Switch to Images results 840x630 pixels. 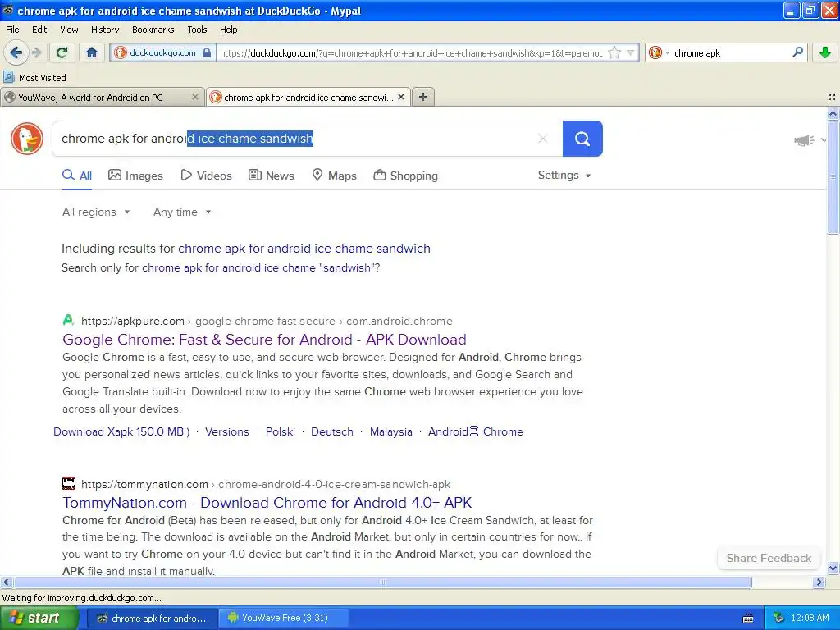tap(135, 176)
